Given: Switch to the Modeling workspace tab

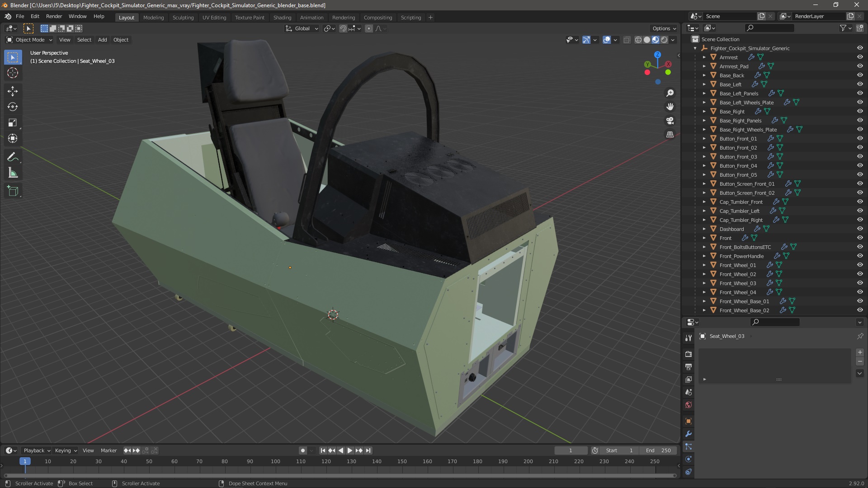Looking at the screenshot, I should (x=153, y=18).
